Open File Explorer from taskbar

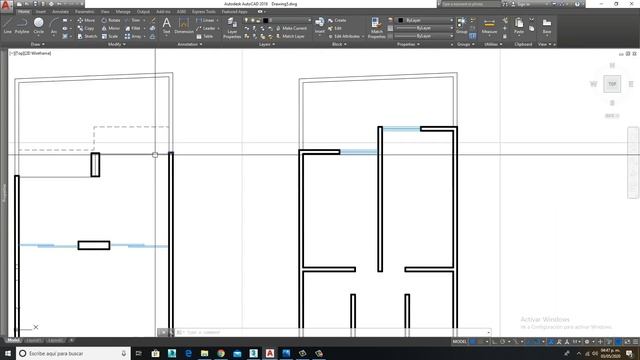click(204, 353)
